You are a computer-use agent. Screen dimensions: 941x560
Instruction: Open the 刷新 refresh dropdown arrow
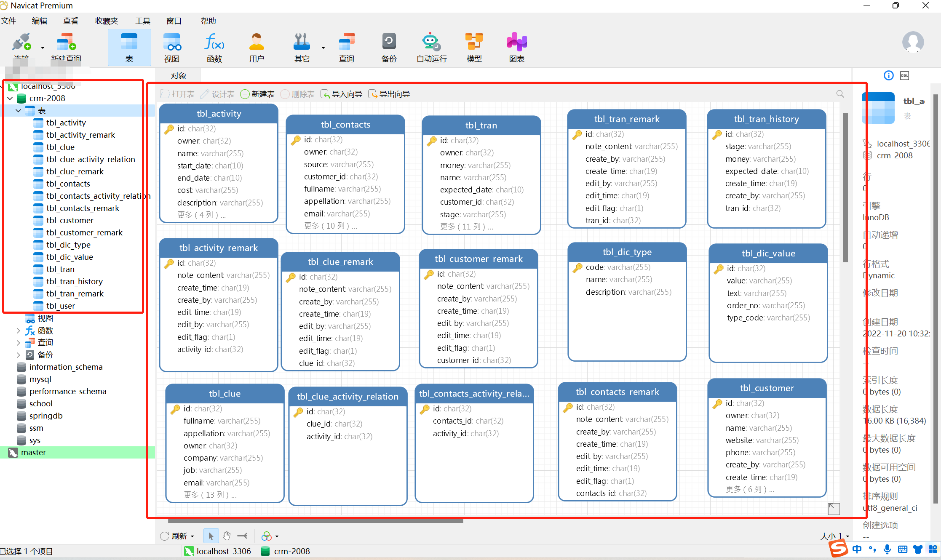(192, 536)
